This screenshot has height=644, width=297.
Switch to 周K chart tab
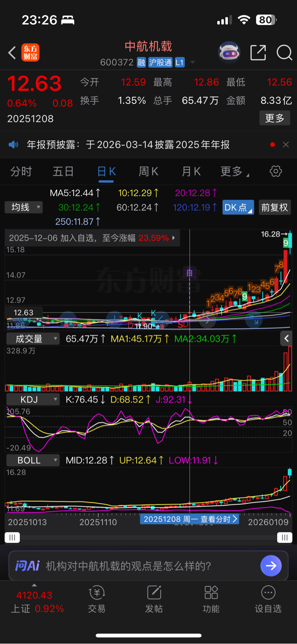pos(148,171)
